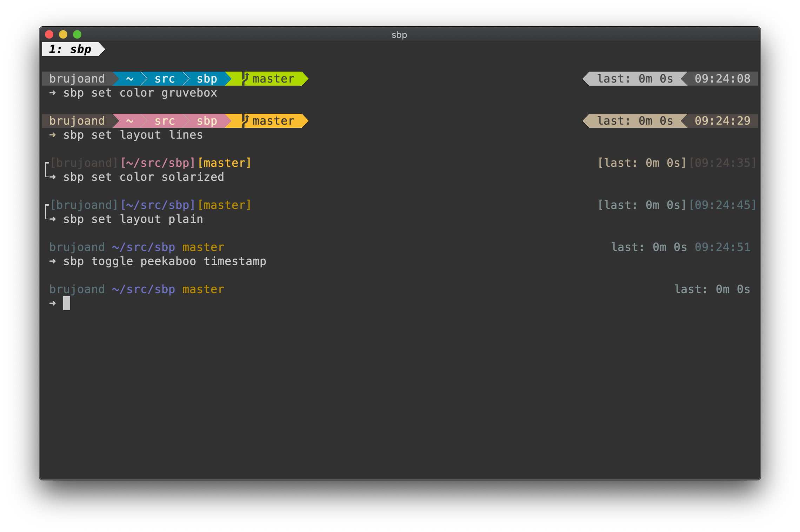
Task: Click git branch icon in orange master segment
Action: [246, 120]
